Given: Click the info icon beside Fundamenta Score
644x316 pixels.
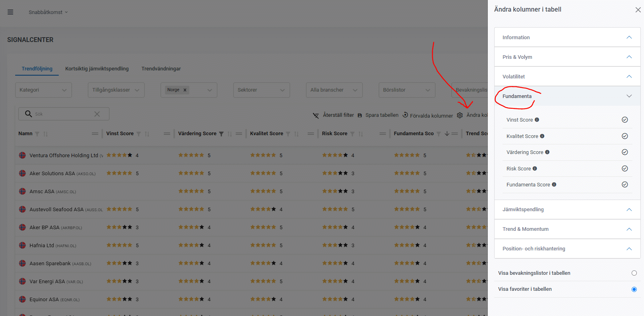Looking at the screenshot, I should 554,184.
